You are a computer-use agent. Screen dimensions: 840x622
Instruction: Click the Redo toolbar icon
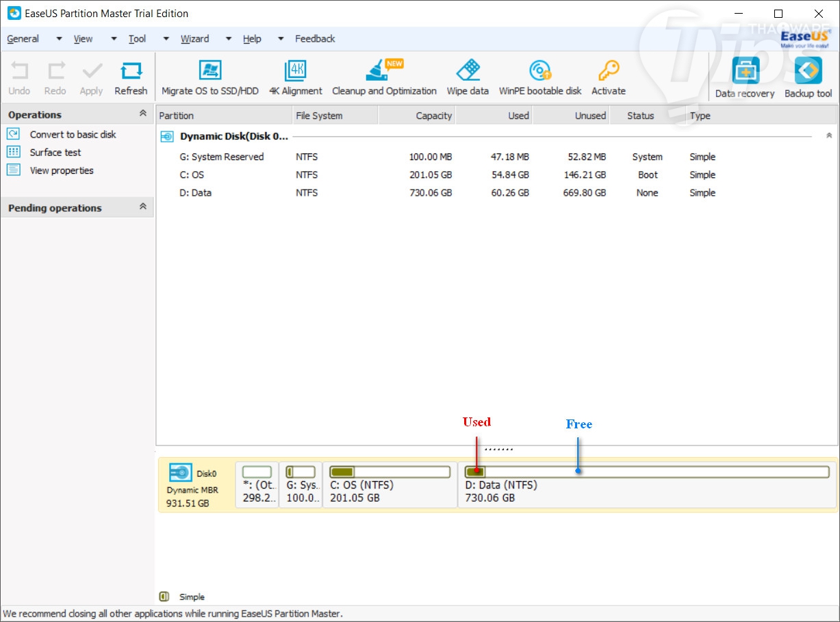(55, 71)
